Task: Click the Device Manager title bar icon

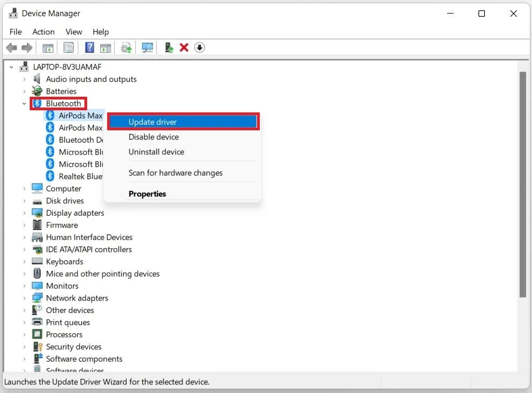Action: click(x=13, y=13)
